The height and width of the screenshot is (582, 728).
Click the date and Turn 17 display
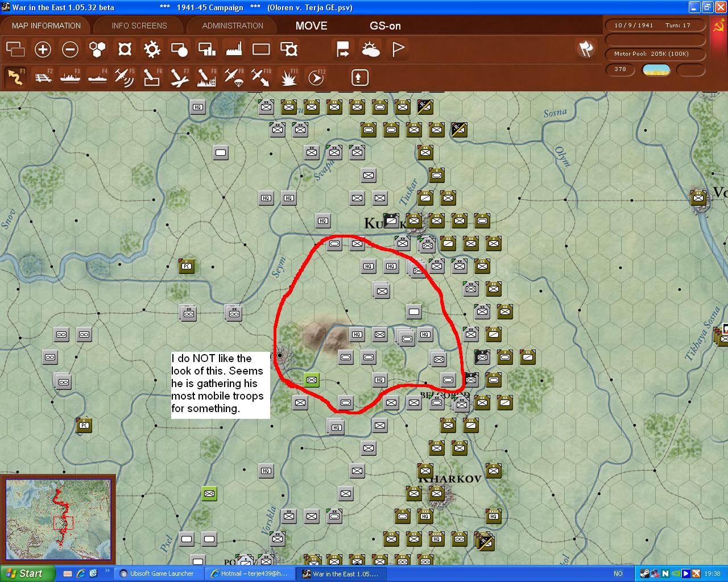coord(655,26)
